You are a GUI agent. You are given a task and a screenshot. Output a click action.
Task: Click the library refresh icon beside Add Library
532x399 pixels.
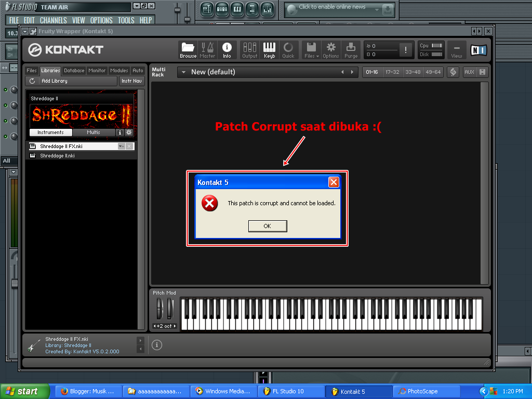pos(32,81)
